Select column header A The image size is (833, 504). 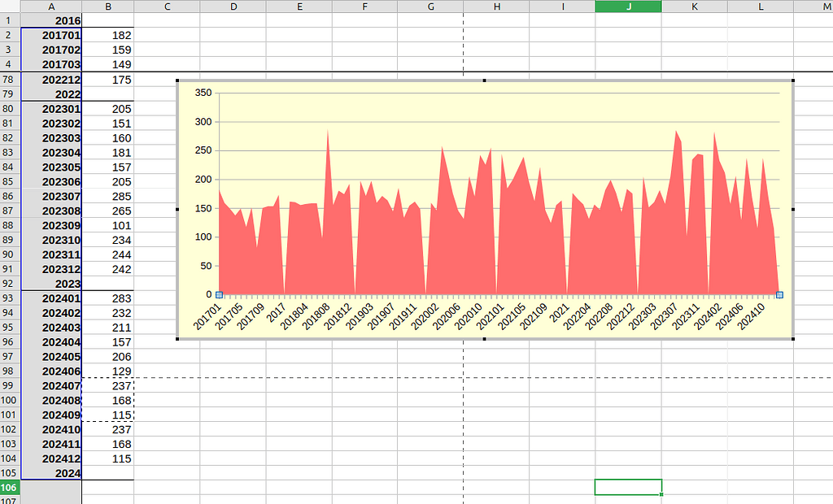(50, 7)
